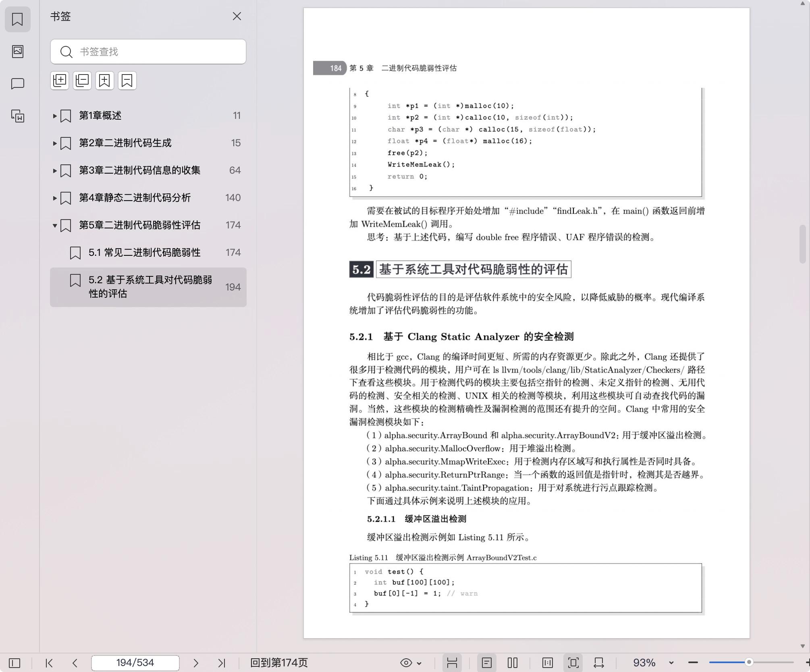810x672 pixels.
Task: Click the 194/534 page number field
Action: coord(135,663)
